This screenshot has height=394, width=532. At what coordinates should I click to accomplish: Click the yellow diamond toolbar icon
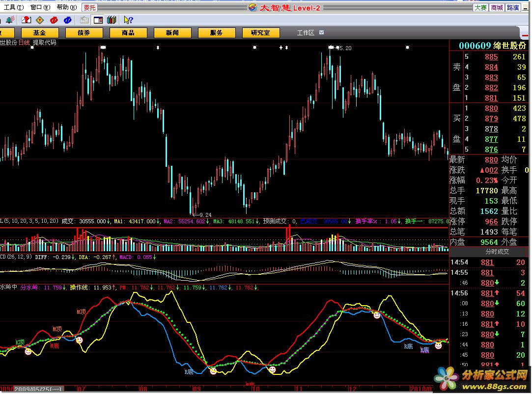click(x=40, y=20)
